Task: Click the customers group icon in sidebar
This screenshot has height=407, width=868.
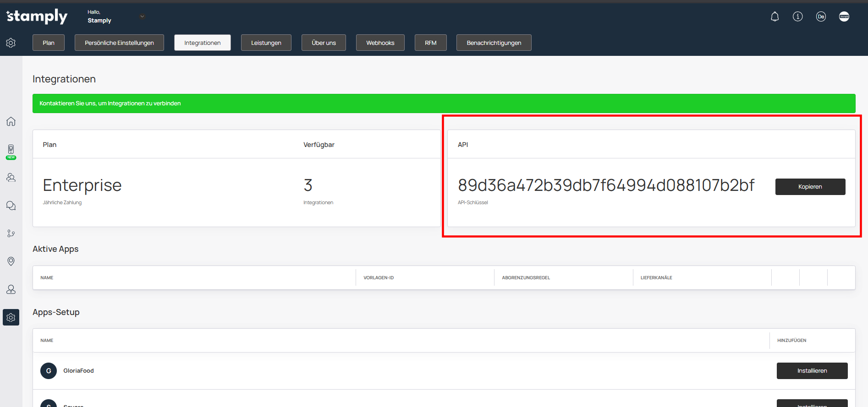Action: coord(11,178)
